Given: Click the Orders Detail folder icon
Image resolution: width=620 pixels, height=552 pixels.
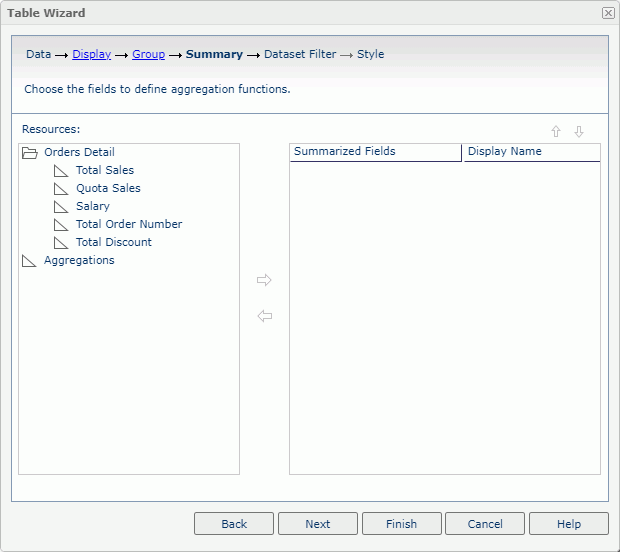Looking at the screenshot, I should coord(30,153).
